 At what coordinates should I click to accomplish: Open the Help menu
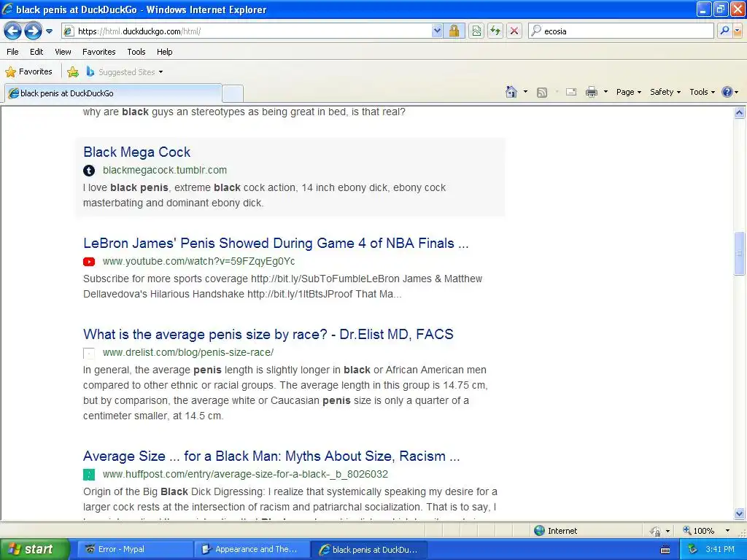[164, 52]
